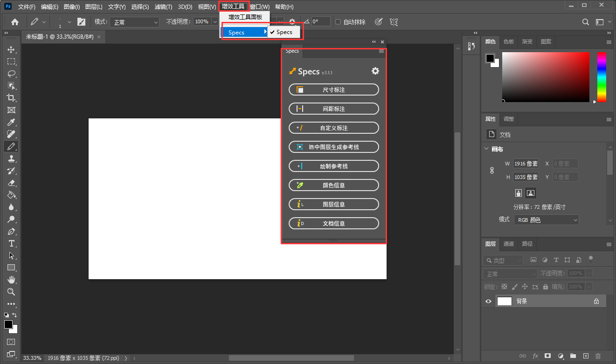
Task: Open the RGB 颜色 mode dropdown
Action: tap(546, 220)
